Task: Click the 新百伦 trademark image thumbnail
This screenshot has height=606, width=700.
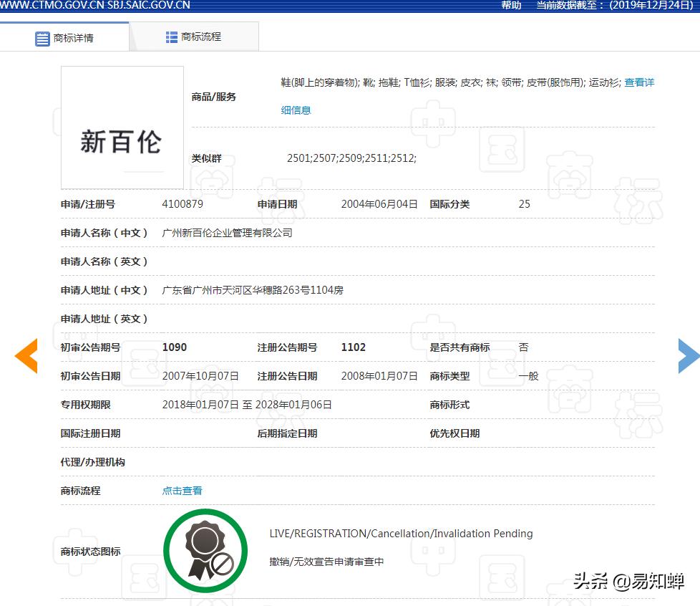Action: pos(122,127)
